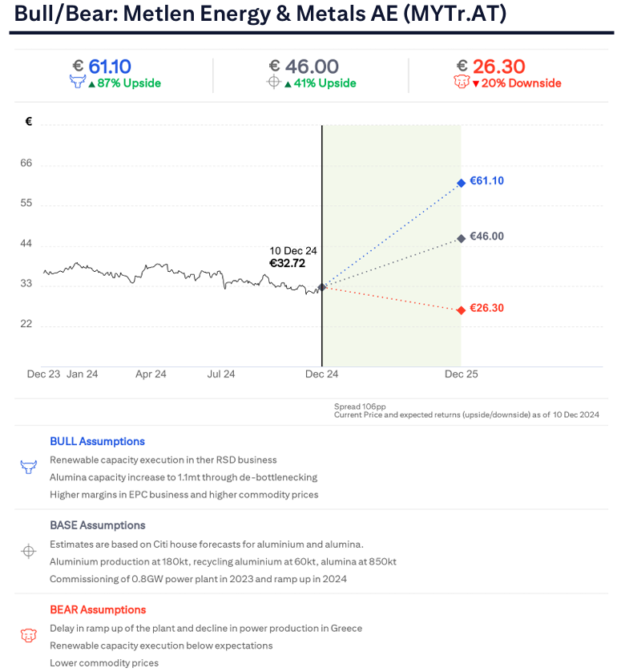
Task: Click the red down triangle before 20% Downside
Action: coord(476,83)
